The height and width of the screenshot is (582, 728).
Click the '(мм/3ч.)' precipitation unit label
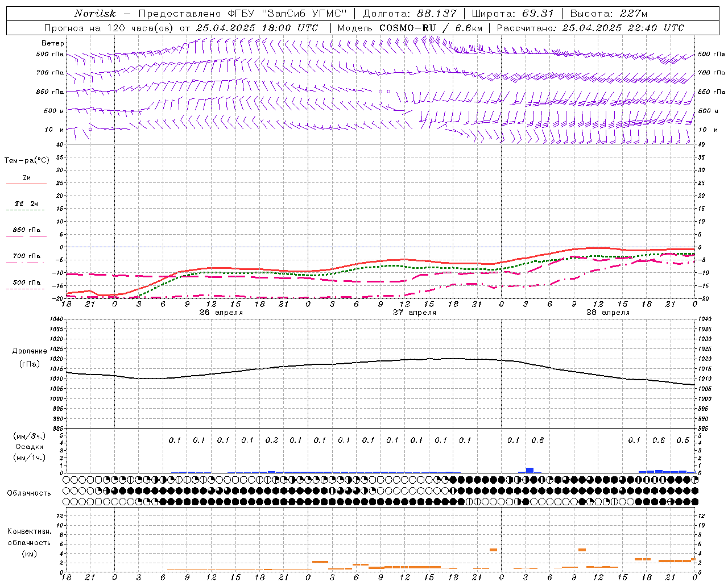30,436
